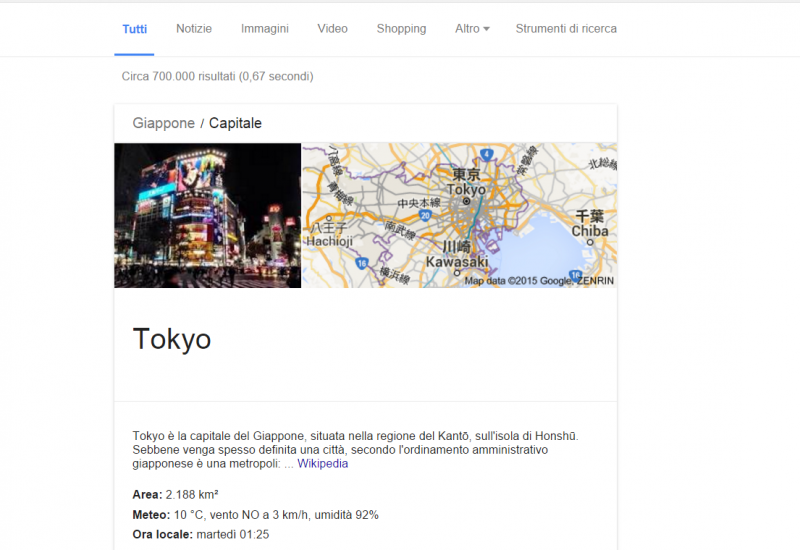The height and width of the screenshot is (550, 800).
Task: Click the Chiba label on map
Action: coord(590,231)
